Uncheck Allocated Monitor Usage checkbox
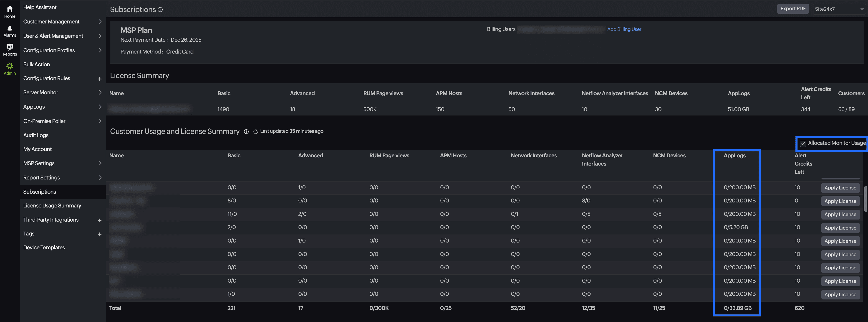This screenshot has width=868, height=322. point(803,144)
